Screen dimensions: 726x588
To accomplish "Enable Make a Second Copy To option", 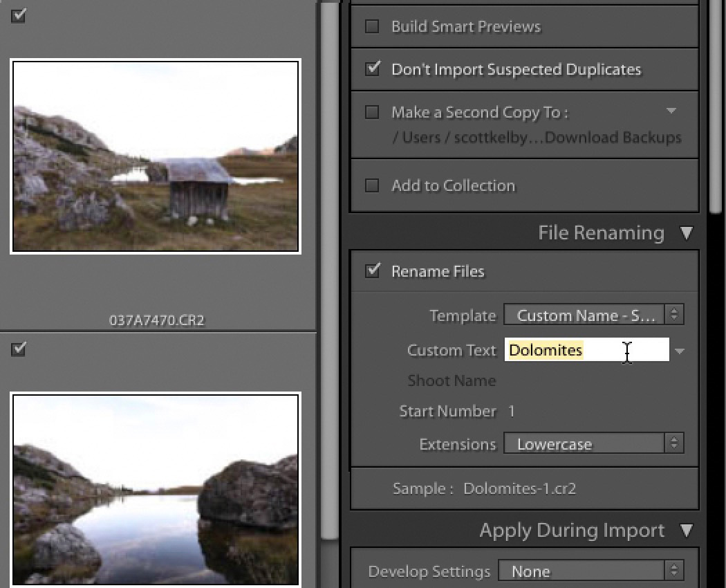I will [x=373, y=111].
